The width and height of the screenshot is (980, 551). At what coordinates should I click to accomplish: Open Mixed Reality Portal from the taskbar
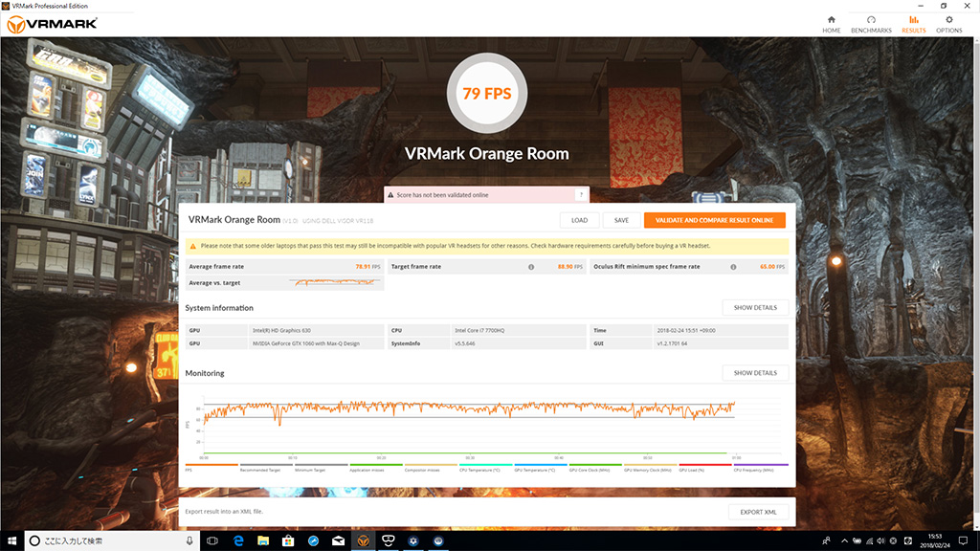[x=389, y=541]
